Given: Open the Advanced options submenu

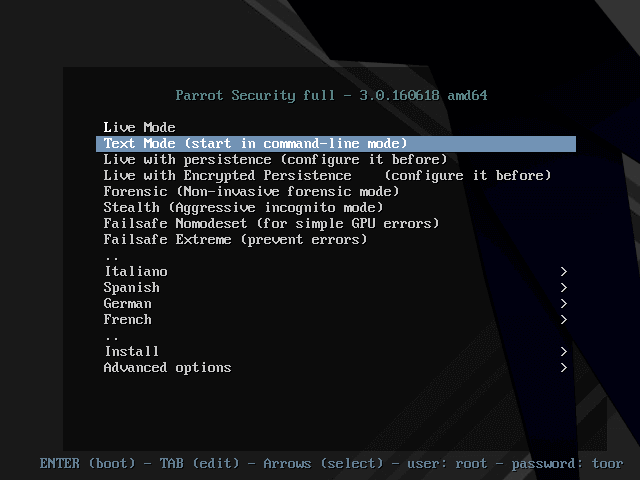Looking at the screenshot, I should [167, 367].
